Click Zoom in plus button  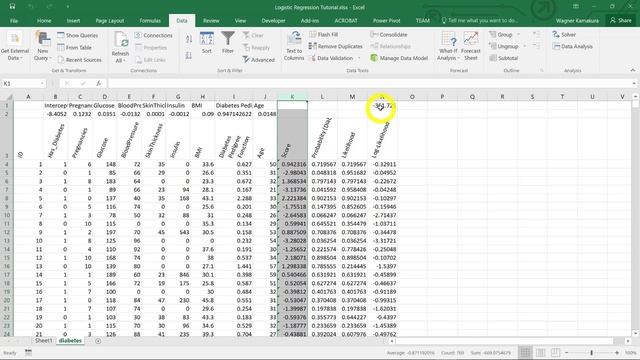[x=617, y=352]
